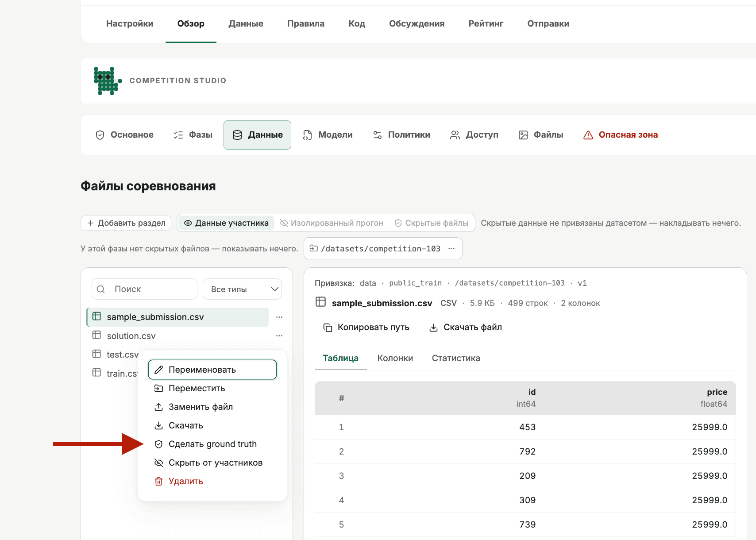Choose the red Удалить menu entry
This screenshot has width=756, height=540.
[x=212, y=481]
